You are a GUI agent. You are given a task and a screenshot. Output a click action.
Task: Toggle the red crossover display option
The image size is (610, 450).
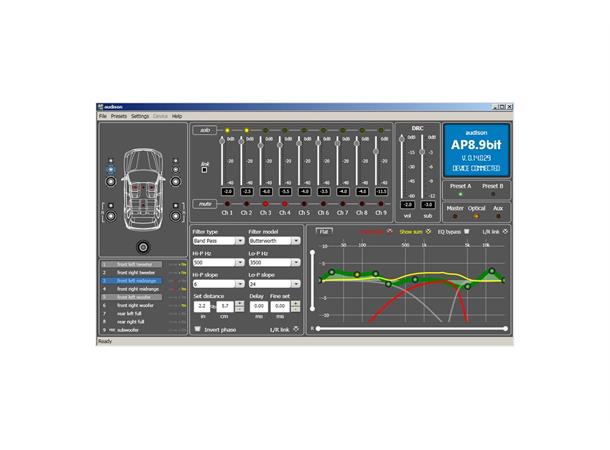pyautogui.click(x=390, y=231)
